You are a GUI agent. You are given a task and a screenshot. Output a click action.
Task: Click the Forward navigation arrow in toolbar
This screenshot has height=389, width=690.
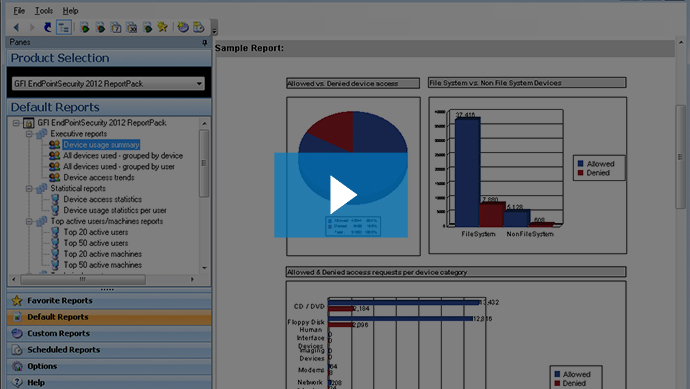click(x=32, y=28)
